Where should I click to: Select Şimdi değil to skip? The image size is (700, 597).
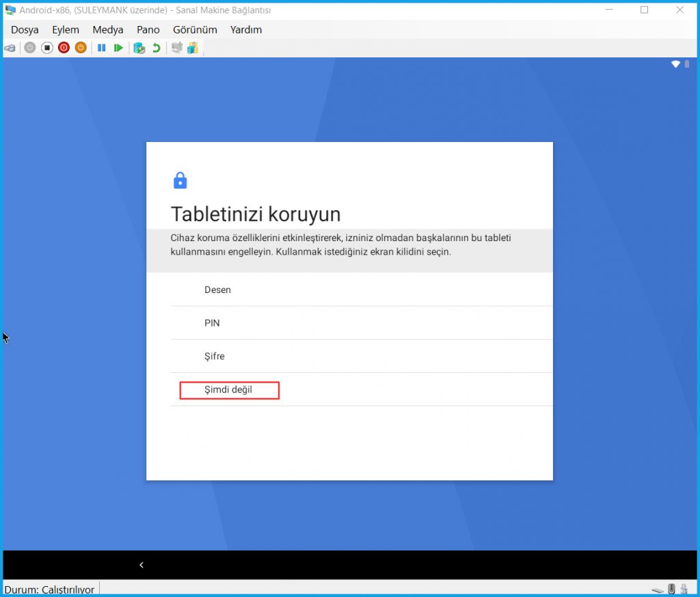coord(361,389)
